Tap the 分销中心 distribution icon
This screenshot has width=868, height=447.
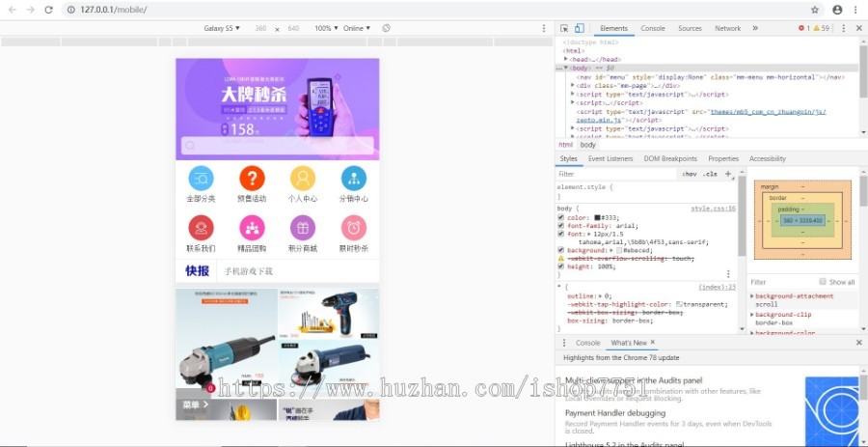pos(354,179)
